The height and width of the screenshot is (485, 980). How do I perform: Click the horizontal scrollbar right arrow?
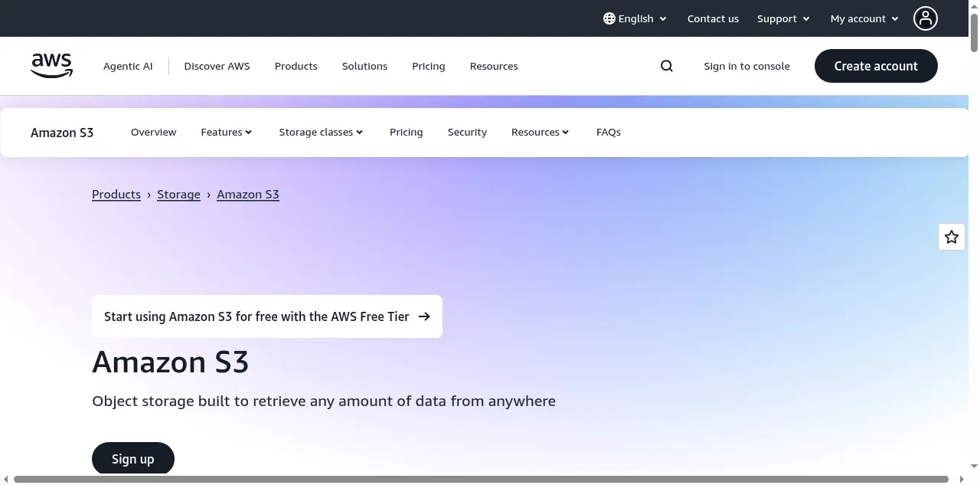(962, 480)
